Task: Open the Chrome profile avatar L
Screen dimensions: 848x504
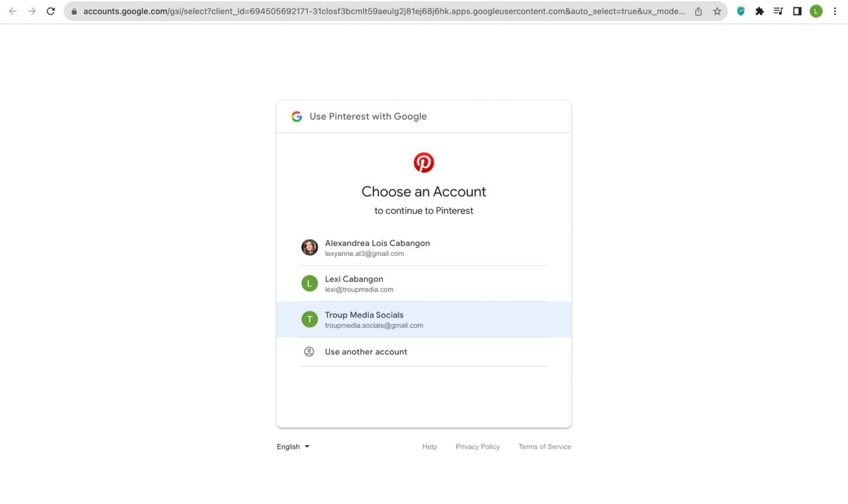Action: 815,11
